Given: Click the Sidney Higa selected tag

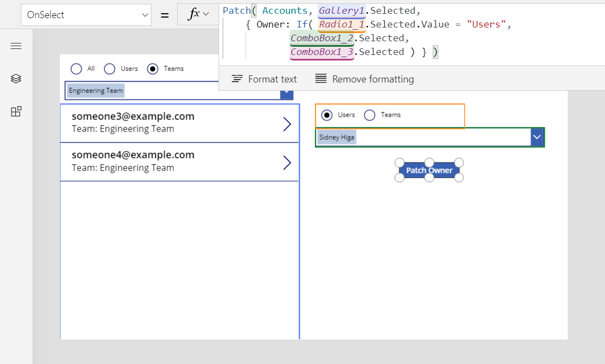Looking at the screenshot, I should pos(336,137).
